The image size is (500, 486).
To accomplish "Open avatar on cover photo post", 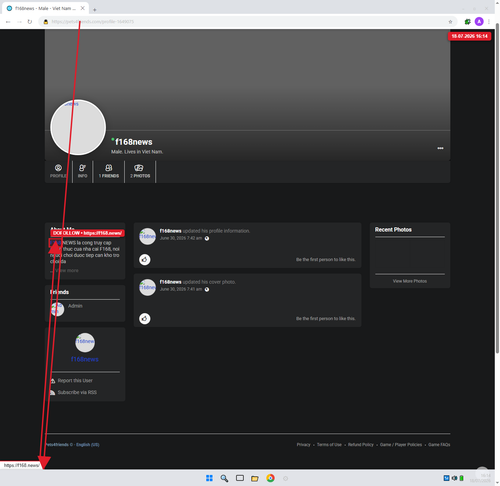I will 147,287.
